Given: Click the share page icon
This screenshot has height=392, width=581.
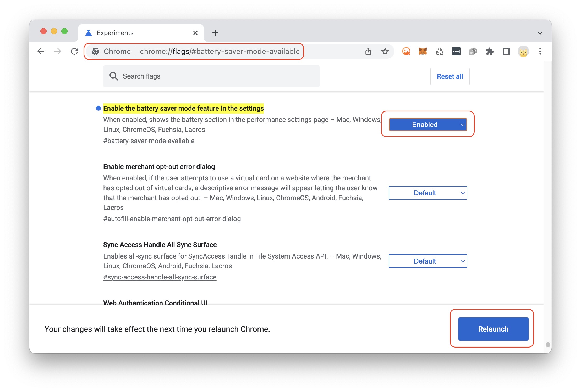Looking at the screenshot, I should pos(368,51).
